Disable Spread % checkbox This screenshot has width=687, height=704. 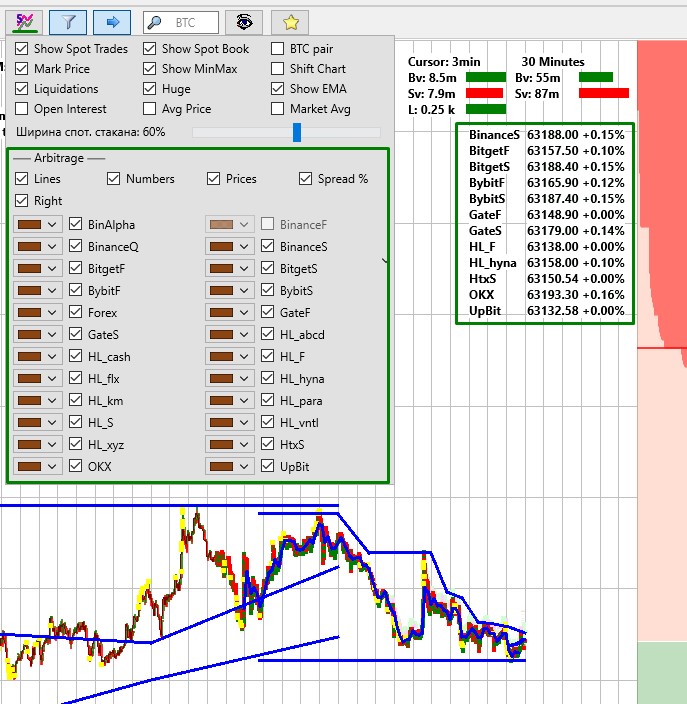305,179
